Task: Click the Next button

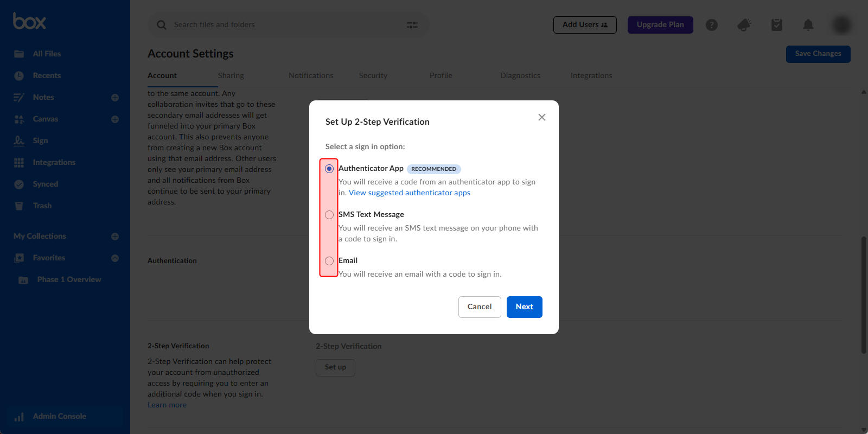Action: [x=525, y=307]
